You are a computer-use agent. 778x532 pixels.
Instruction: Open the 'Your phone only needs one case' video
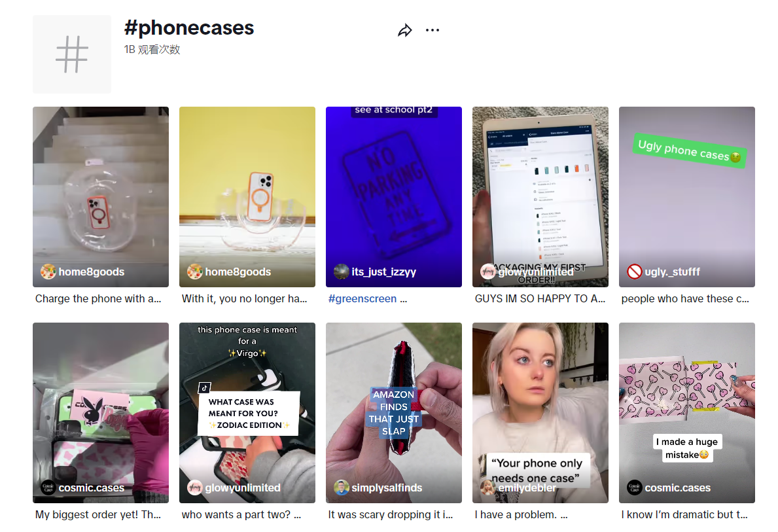pyautogui.click(x=540, y=413)
